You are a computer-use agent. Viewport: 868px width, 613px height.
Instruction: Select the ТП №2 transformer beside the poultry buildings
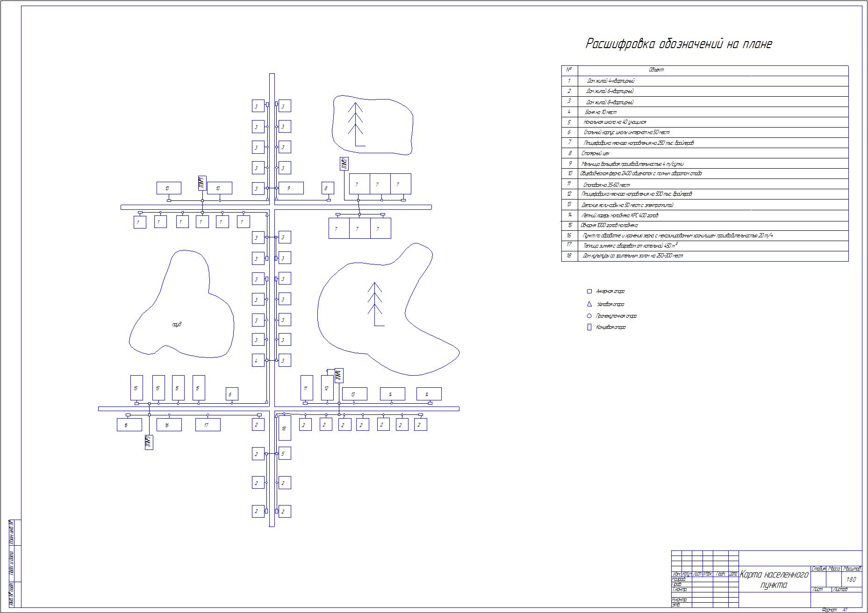(x=344, y=164)
